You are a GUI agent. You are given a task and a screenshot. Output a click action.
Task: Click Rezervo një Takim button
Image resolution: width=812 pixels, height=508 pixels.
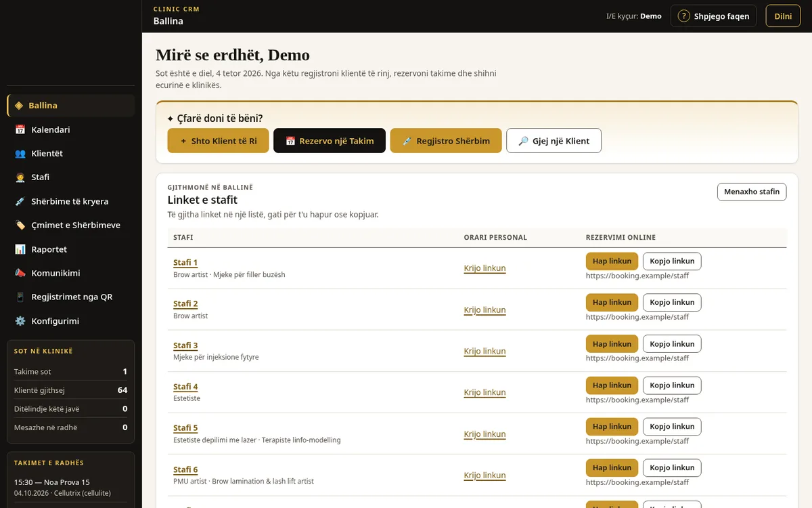(x=330, y=141)
